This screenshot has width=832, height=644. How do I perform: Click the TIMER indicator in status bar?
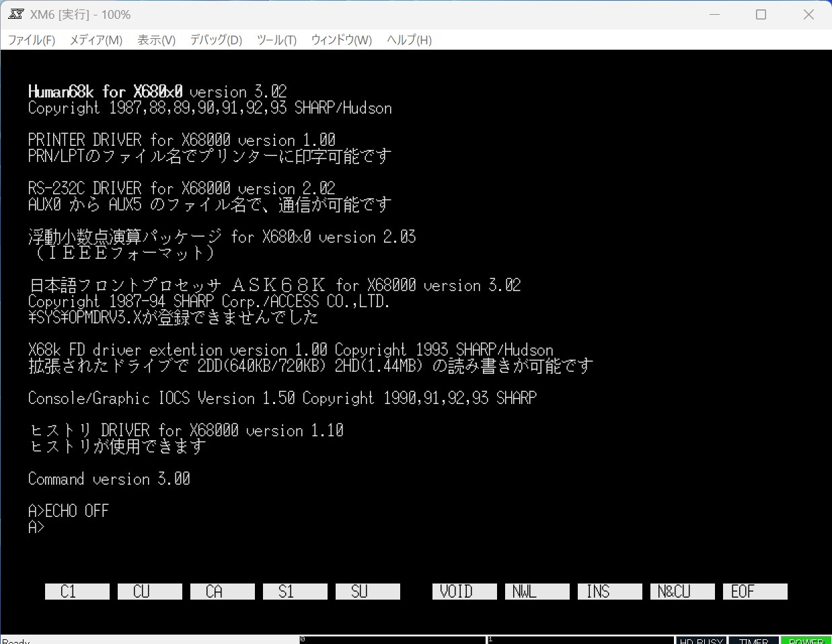(x=753, y=640)
